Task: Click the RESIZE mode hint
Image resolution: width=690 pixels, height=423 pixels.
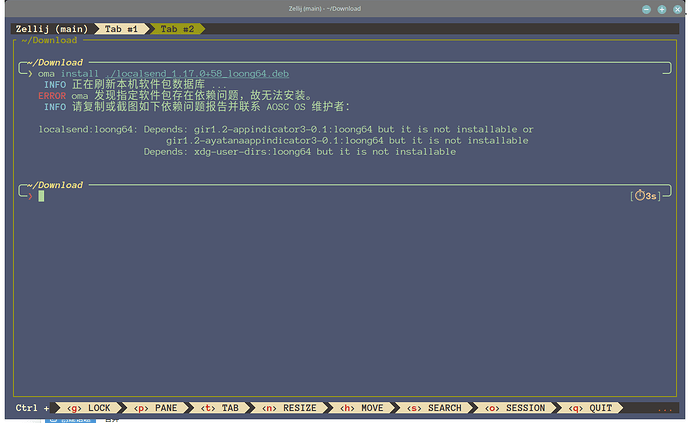Action: [x=289, y=408]
